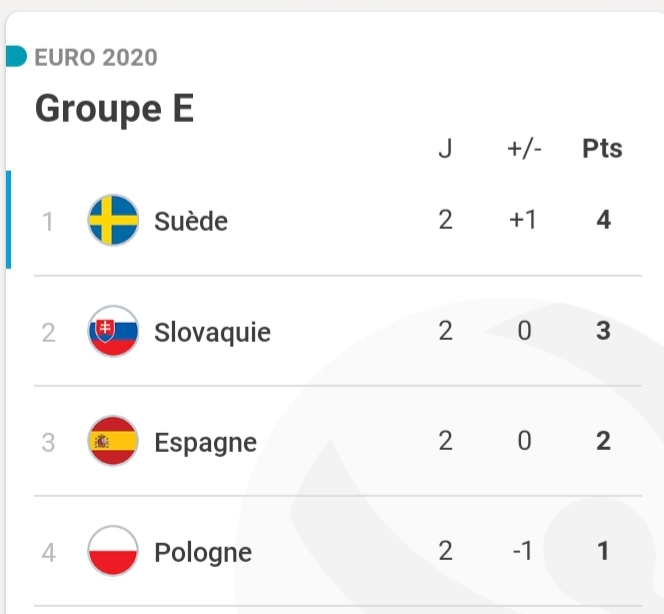Select the Espagne team name
The image size is (664, 614).
tap(205, 442)
